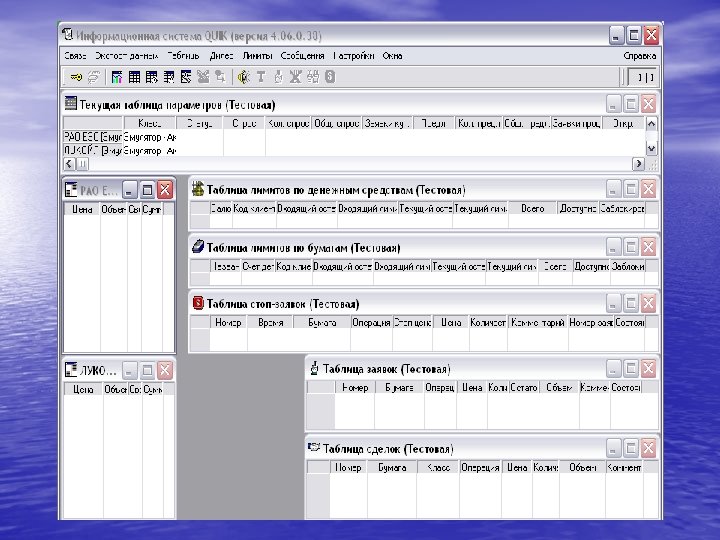Screen dimensions: 720x540
Task: Click the РАО Е... quotes window icon
Action: 71,190
